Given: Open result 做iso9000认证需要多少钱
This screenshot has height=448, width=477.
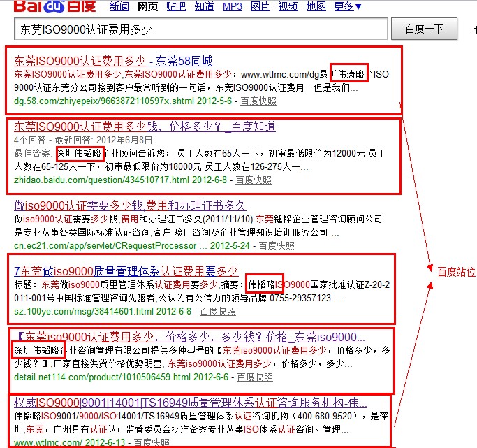Looking at the screenshot, I should click(x=129, y=205).
